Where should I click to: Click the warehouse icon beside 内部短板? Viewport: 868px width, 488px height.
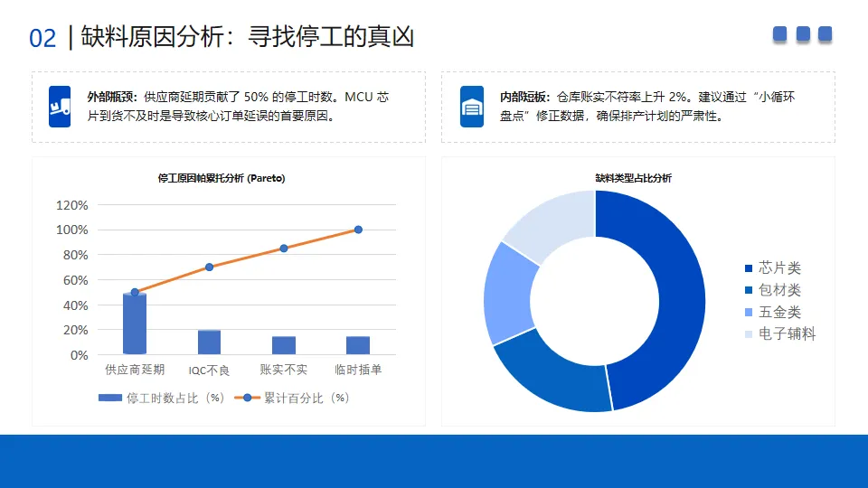click(472, 107)
